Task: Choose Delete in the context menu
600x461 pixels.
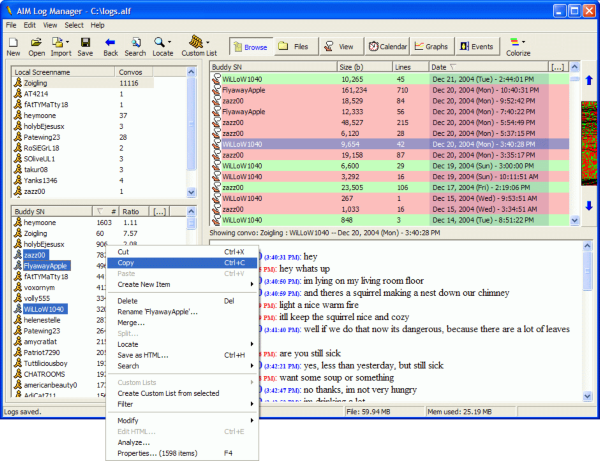Action: (x=182, y=301)
